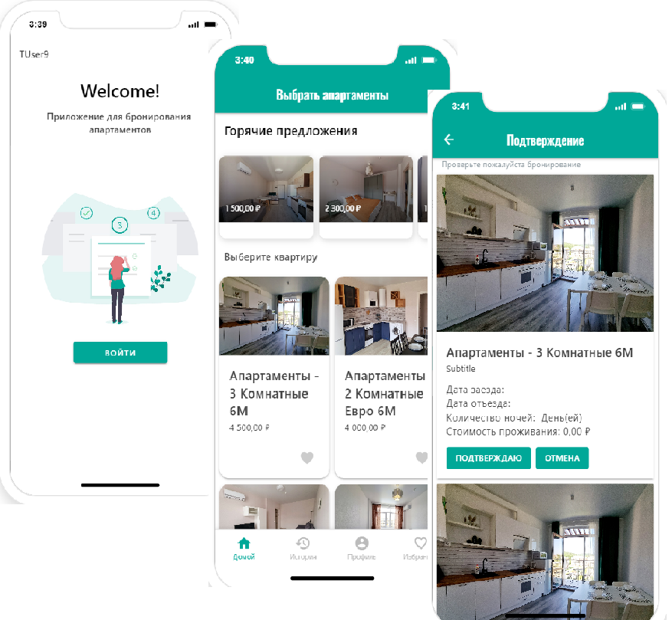Open the Домой home tab icon

(244, 543)
